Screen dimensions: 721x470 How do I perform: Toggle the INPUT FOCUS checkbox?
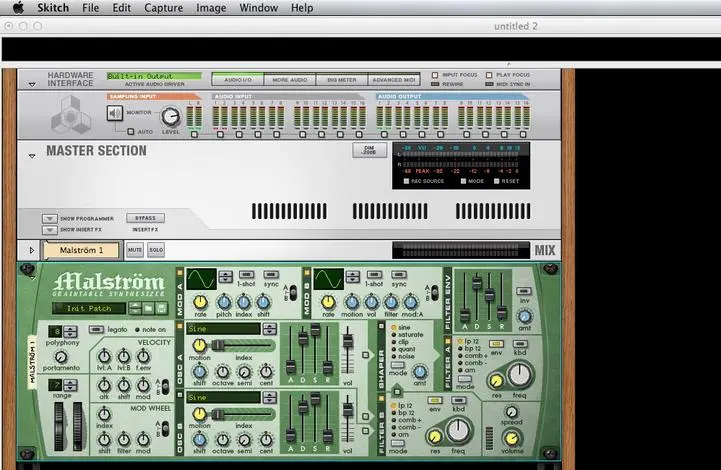point(435,75)
